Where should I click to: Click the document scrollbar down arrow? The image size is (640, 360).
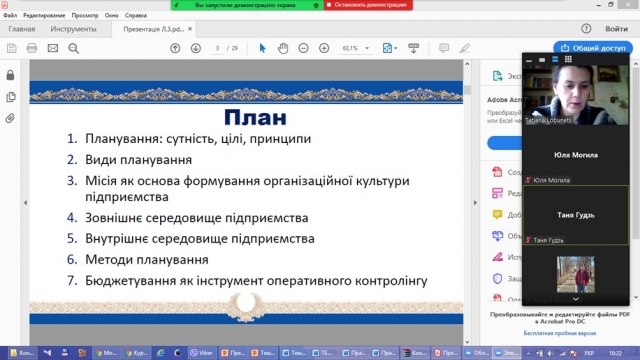467,342
